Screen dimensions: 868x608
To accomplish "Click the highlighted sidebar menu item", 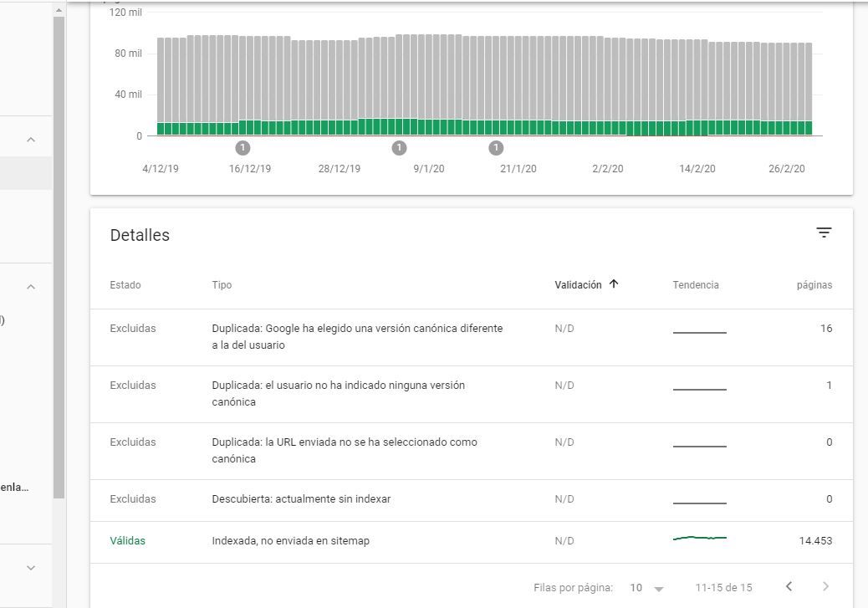I will [26, 173].
